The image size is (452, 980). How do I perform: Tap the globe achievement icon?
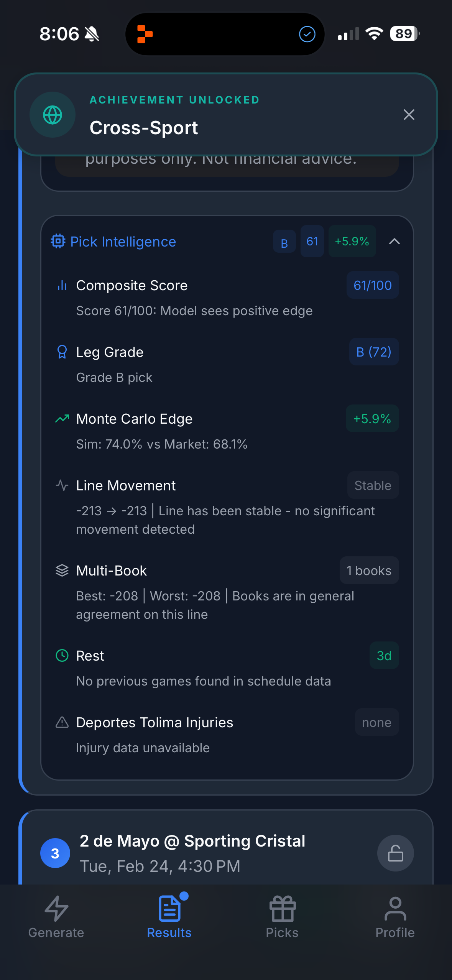tap(53, 115)
